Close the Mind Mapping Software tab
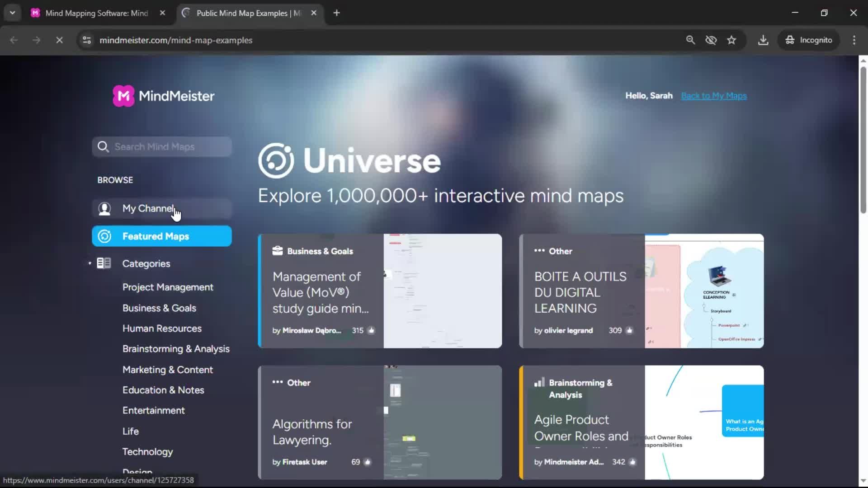Screen dimensions: 868x488 pyautogui.click(x=162, y=13)
